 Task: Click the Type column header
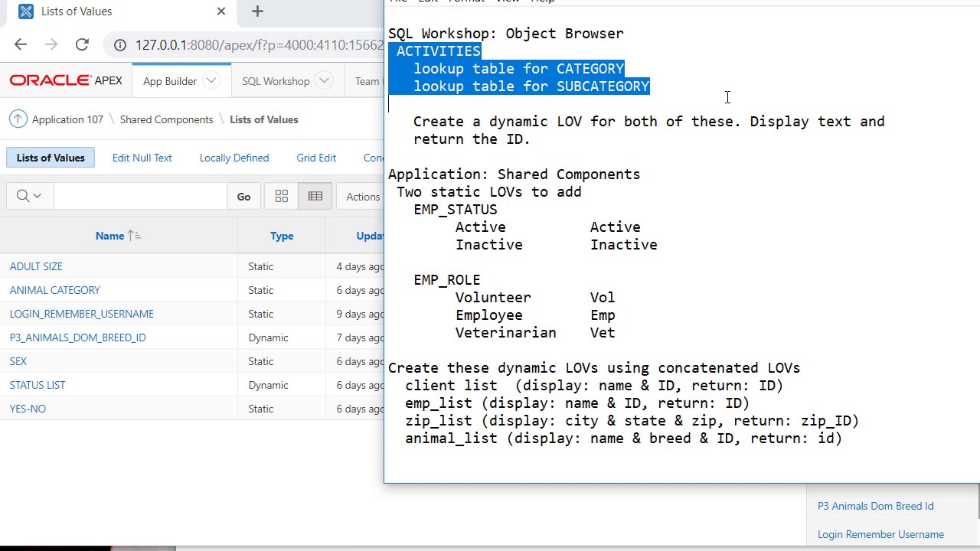[282, 236]
